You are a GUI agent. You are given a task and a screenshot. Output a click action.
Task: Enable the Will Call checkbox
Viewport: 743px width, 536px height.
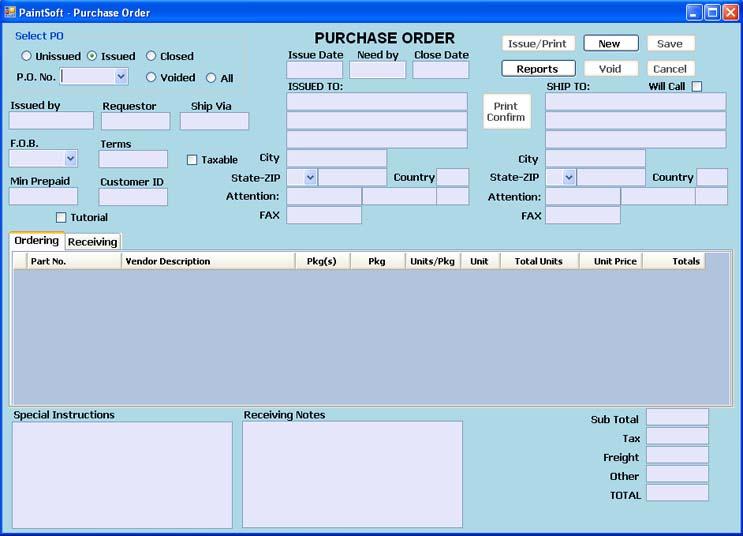pos(697,86)
